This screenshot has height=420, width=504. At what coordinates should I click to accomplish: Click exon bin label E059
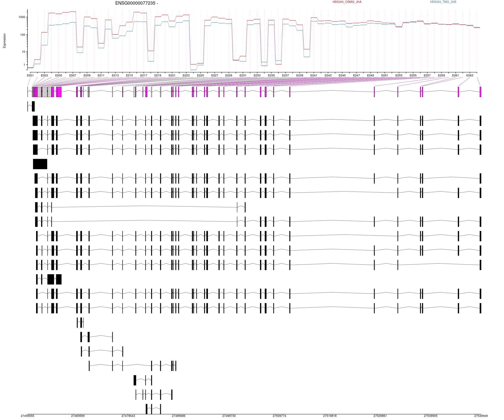[441, 75]
